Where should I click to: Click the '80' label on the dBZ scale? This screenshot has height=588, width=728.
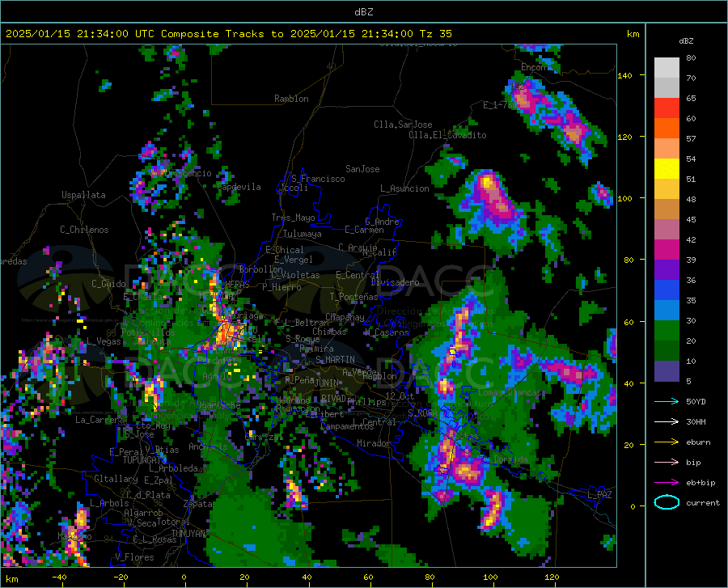click(691, 58)
